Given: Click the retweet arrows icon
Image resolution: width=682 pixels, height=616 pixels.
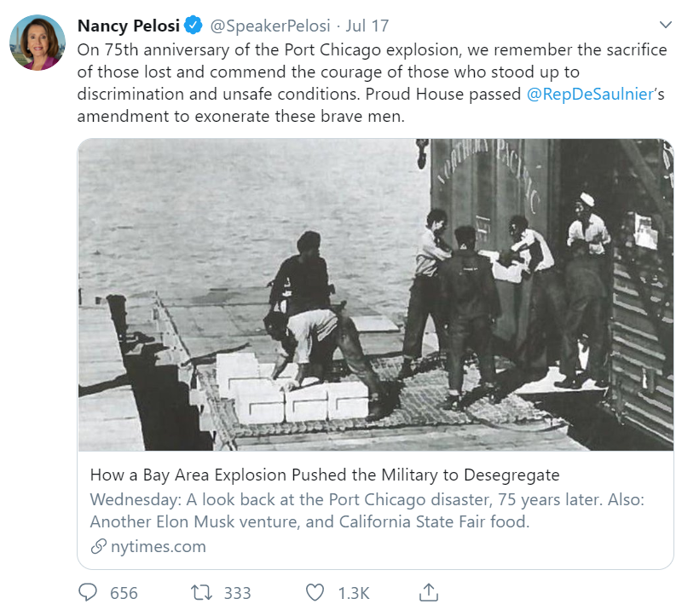Looking at the screenshot, I should coord(203,592).
